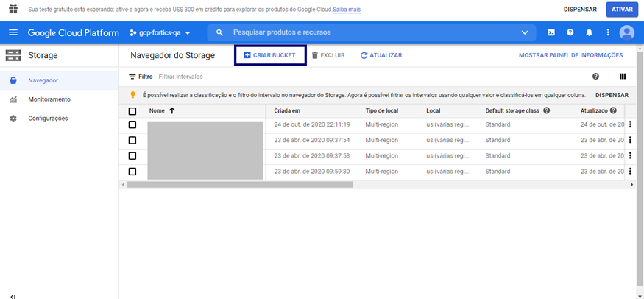Check the bucket created 24 de out. 2020
Screen dimensions: 644x299
(132, 124)
